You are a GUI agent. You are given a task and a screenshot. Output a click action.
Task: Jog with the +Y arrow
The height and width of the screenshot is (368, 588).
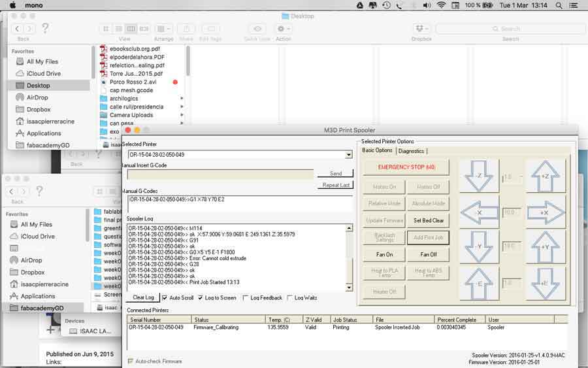[545, 246]
